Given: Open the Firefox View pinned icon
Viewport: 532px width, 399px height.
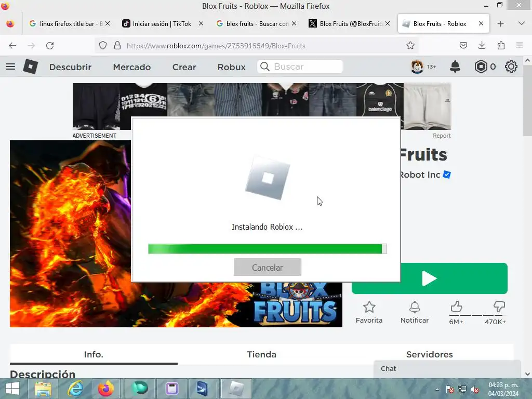Looking at the screenshot, I should click(10, 24).
